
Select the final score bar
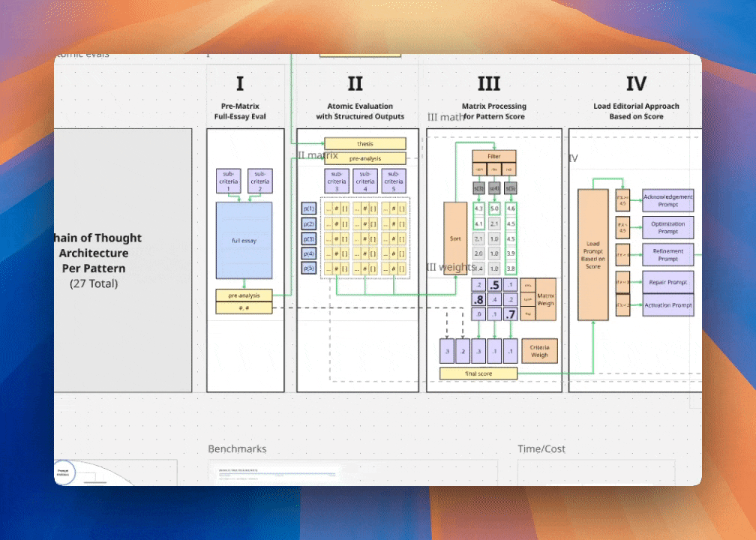(x=478, y=373)
